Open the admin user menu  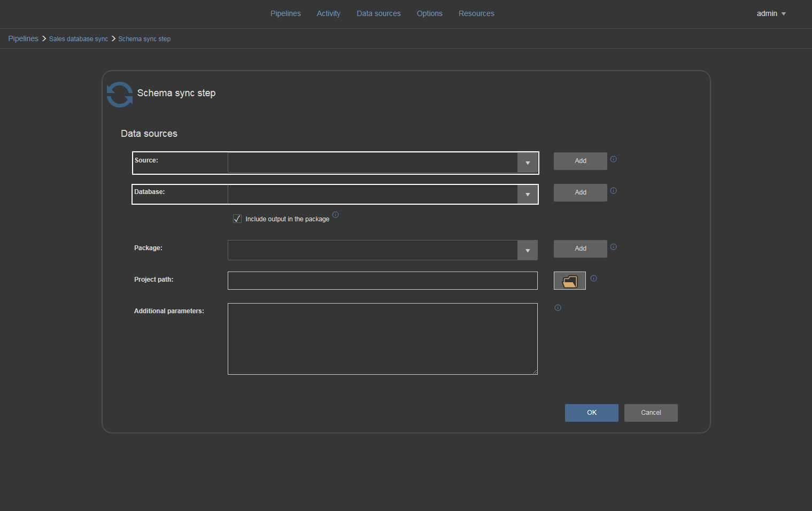click(771, 13)
